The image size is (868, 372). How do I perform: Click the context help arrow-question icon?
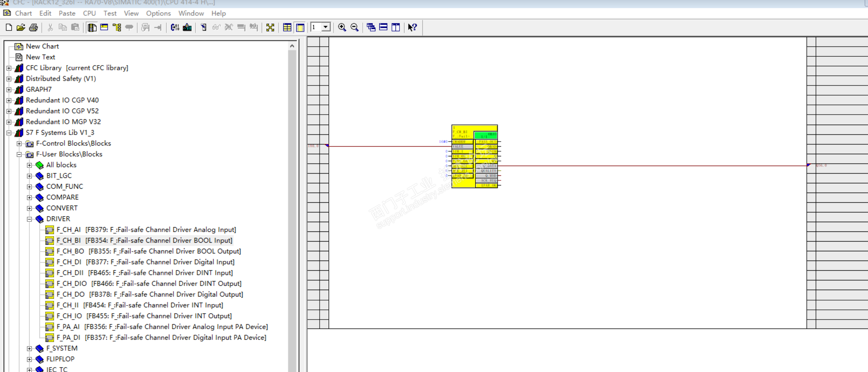pyautogui.click(x=412, y=27)
